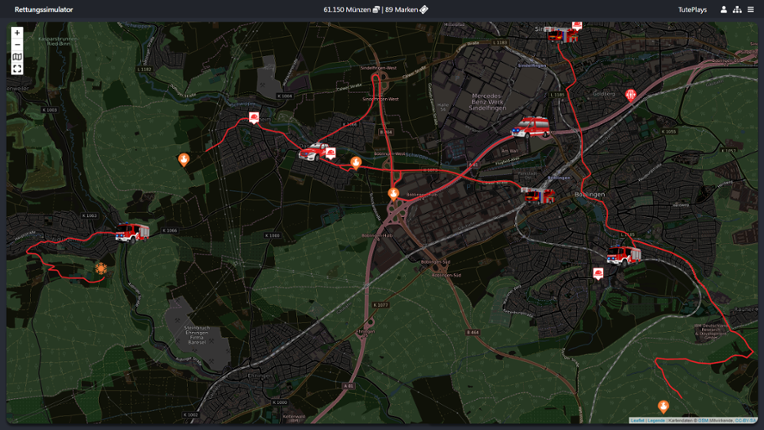The width and height of the screenshot is (764, 430).
Task: Select the fire truck on the far left
Action: point(132,232)
